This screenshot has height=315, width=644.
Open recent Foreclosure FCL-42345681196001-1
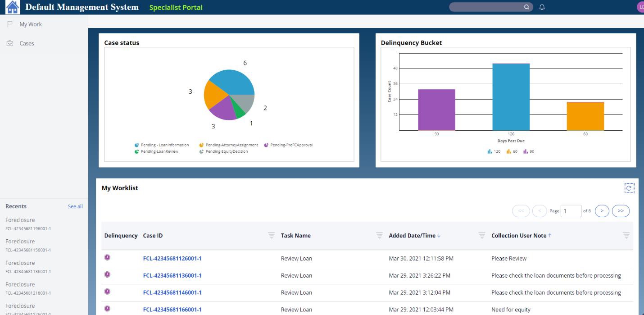coord(28,224)
